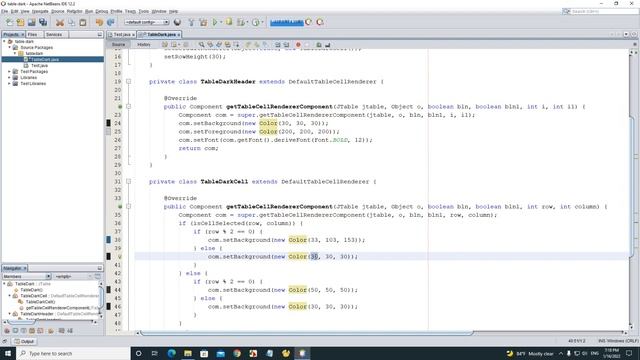Click the Cut toolbar icon
The height and width of the screenshot is (360, 640).
point(60,22)
